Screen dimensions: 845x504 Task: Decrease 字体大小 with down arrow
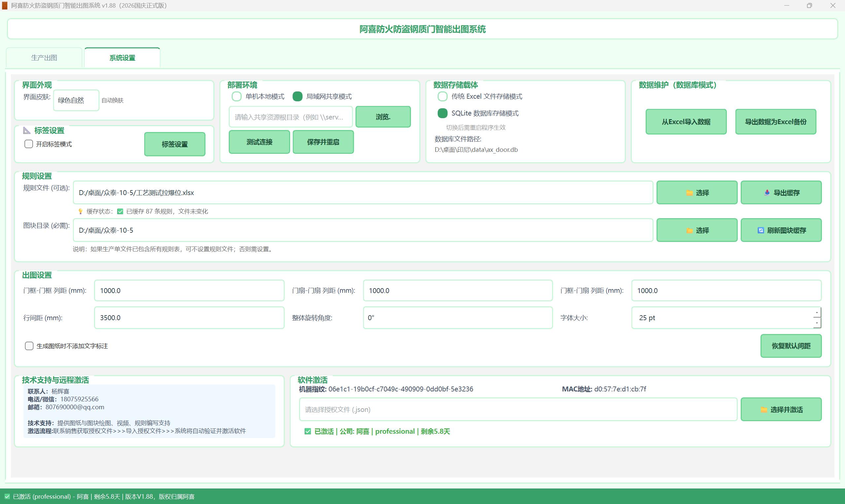(817, 323)
